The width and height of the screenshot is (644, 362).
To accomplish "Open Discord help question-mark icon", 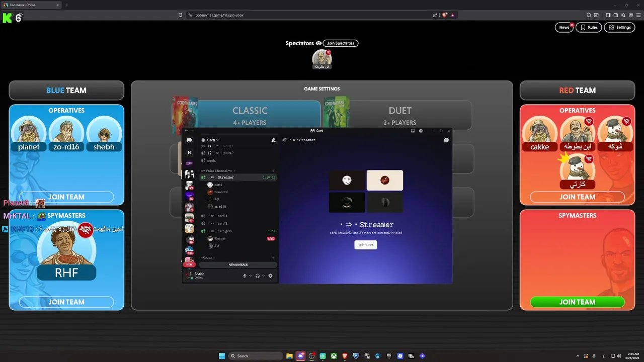I will [x=421, y=131].
